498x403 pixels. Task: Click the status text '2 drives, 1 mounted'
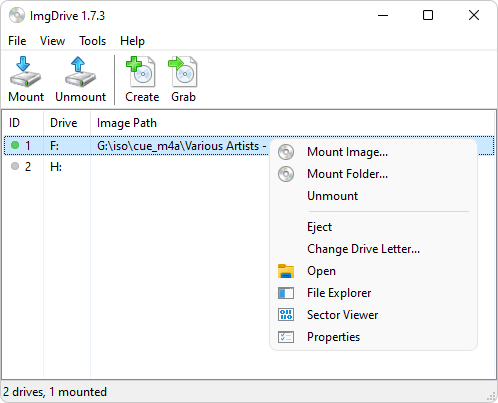[55, 392]
